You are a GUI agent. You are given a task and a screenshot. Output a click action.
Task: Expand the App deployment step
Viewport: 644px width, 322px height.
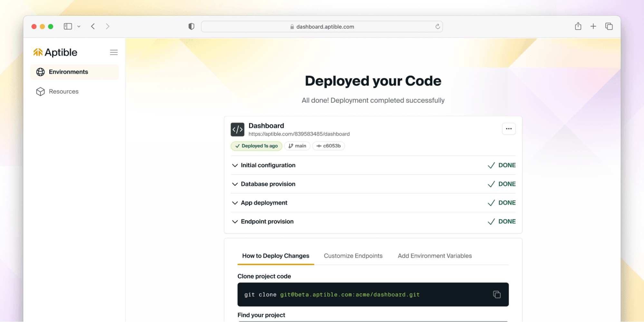[x=373, y=203]
